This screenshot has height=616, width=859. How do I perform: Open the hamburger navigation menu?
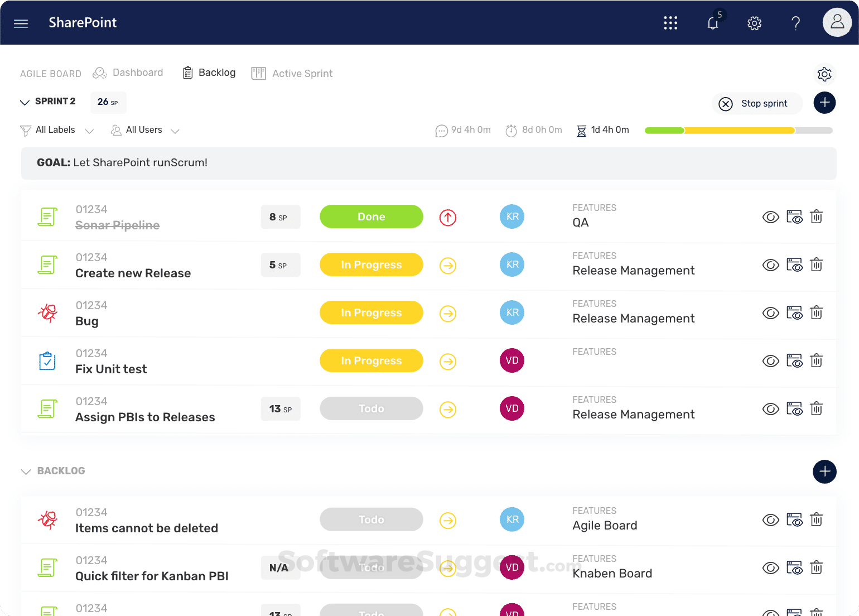[x=21, y=23]
